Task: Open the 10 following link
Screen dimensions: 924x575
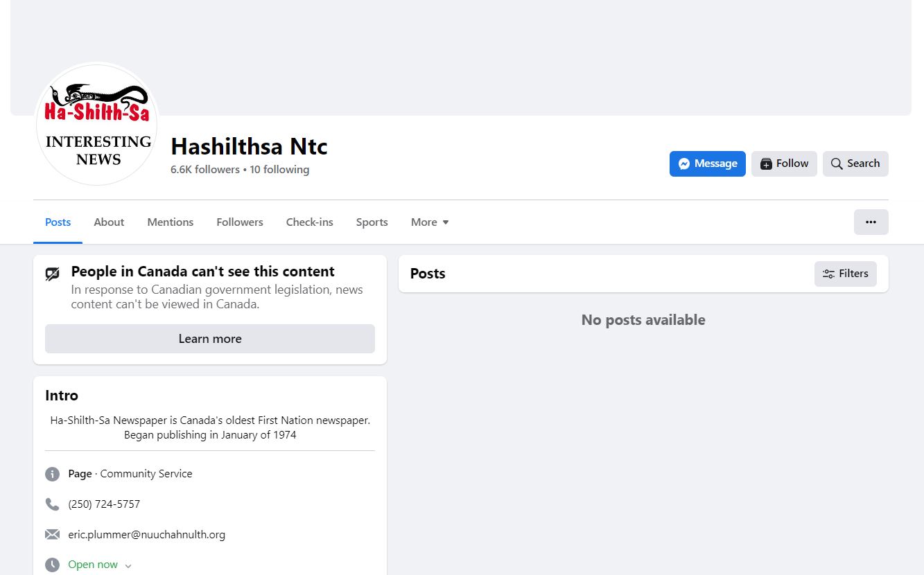Action: click(279, 170)
